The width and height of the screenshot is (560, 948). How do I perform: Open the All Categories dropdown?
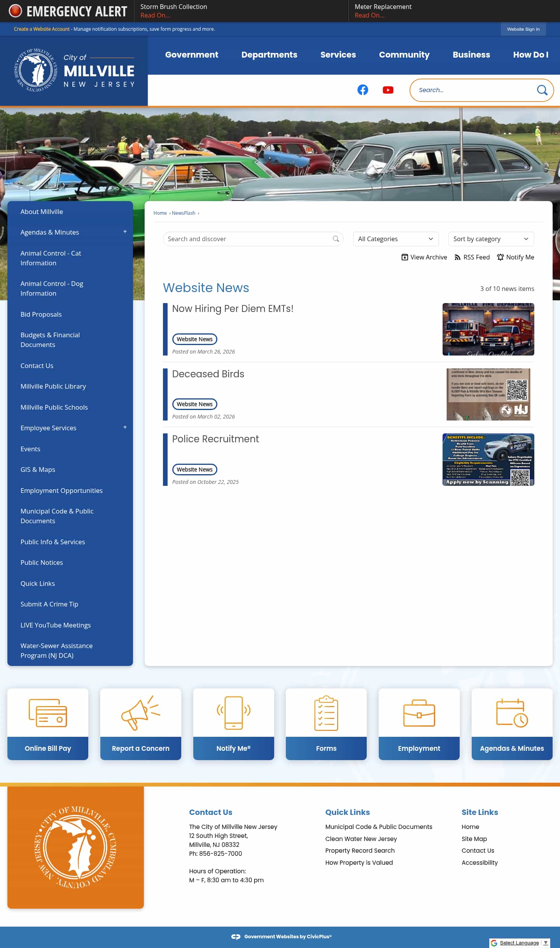tap(395, 239)
